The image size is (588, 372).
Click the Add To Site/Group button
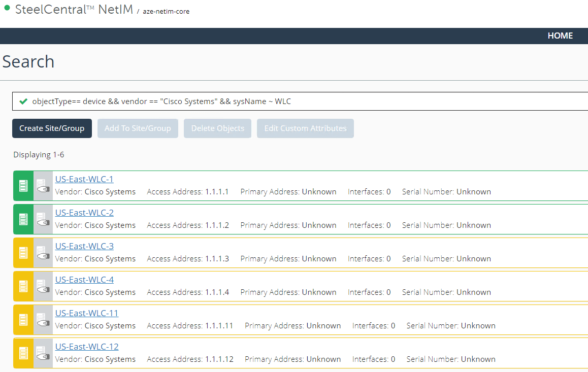[138, 128]
